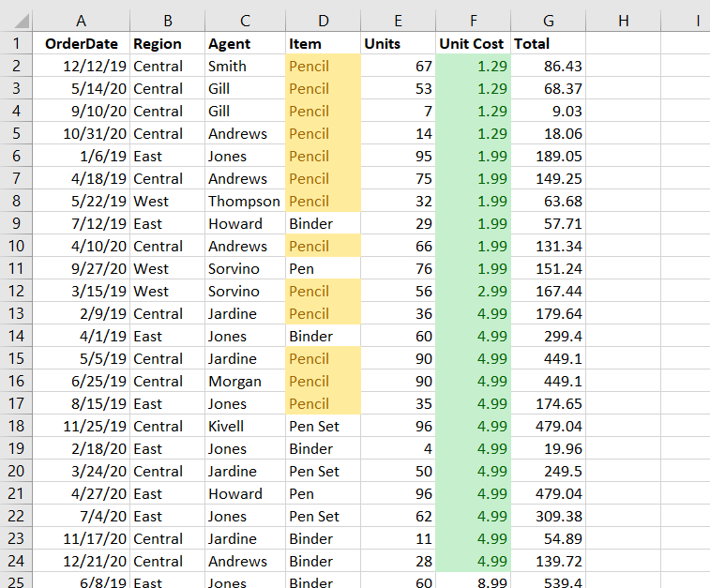Click the OrderDate header cell

pos(81,43)
